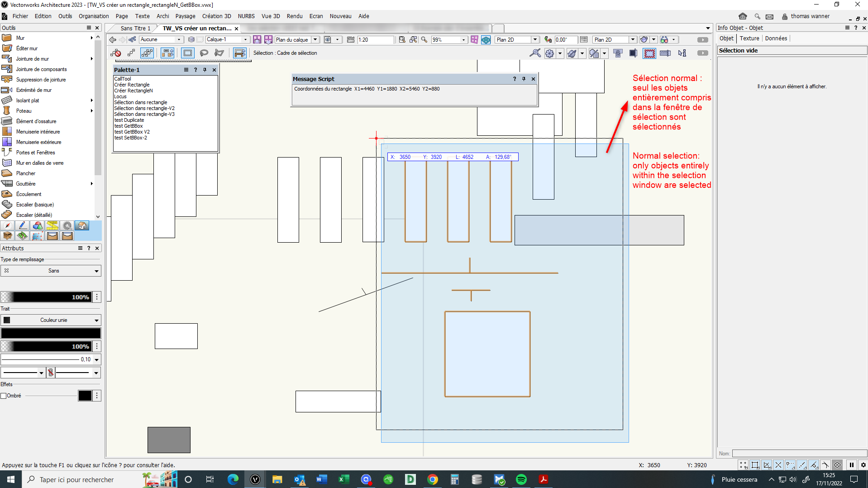Click the pen opacity 100% slider bar

point(46,346)
